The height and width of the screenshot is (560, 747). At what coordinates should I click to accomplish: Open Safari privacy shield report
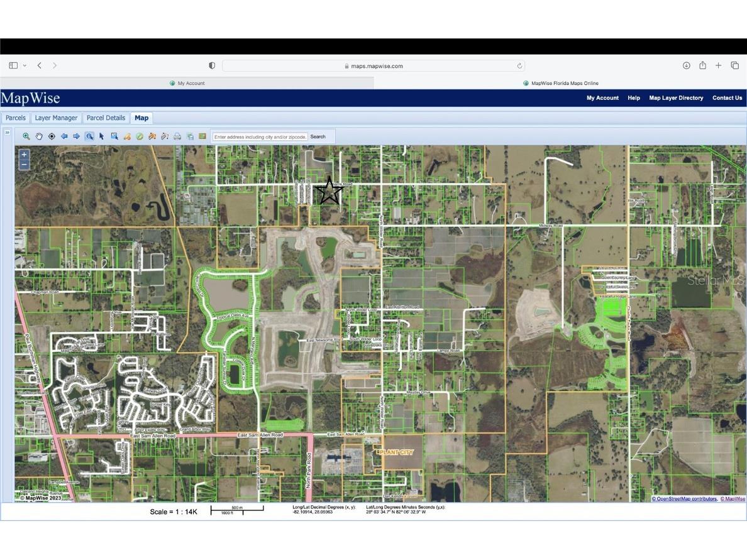click(x=212, y=66)
